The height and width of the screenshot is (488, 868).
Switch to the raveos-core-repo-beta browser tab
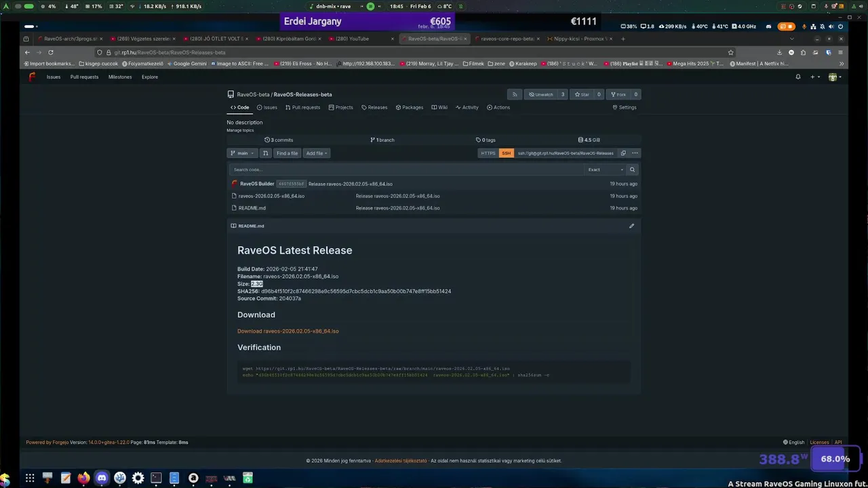click(x=507, y=39)
